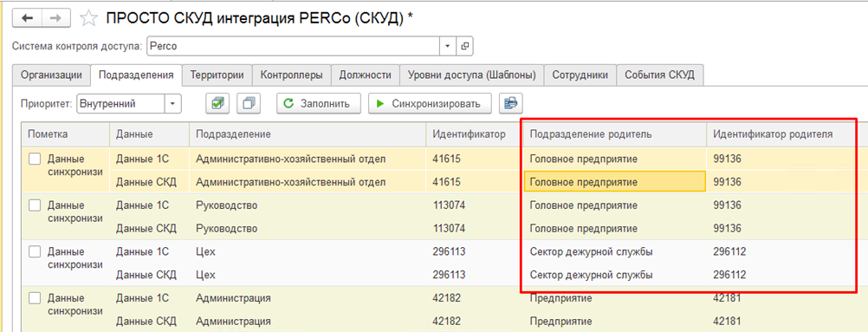
Task: Go forward with the right arrow button
Action: pyautogui.click(x=56, y=17)
